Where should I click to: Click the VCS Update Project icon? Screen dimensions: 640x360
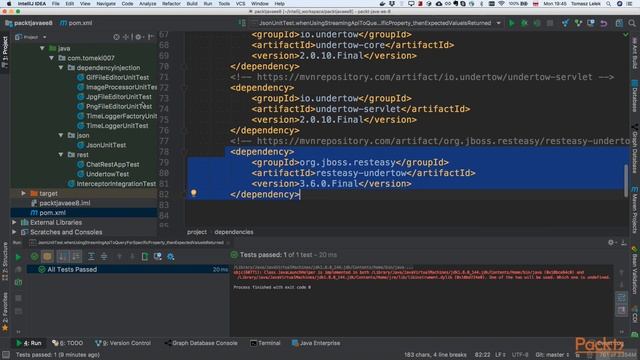[565, 23]
